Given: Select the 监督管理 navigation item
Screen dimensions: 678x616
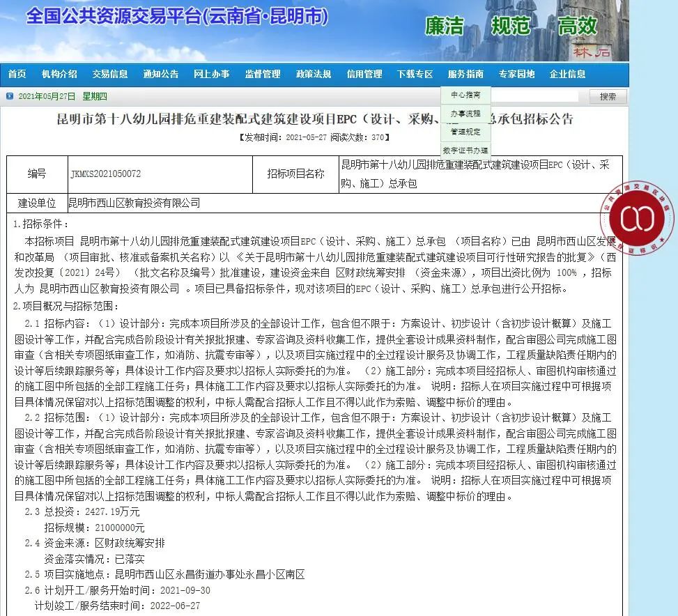Looking at the screenshot, I should click(x=262, y=75).
